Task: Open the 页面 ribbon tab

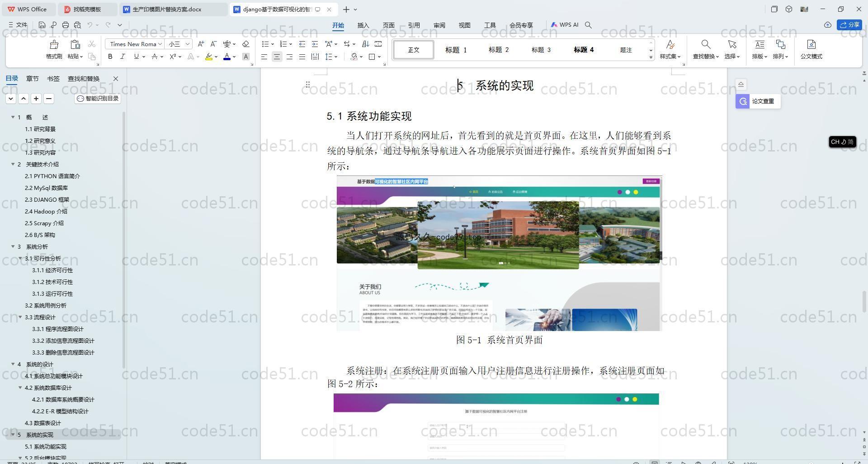Action: coord(388,25)
